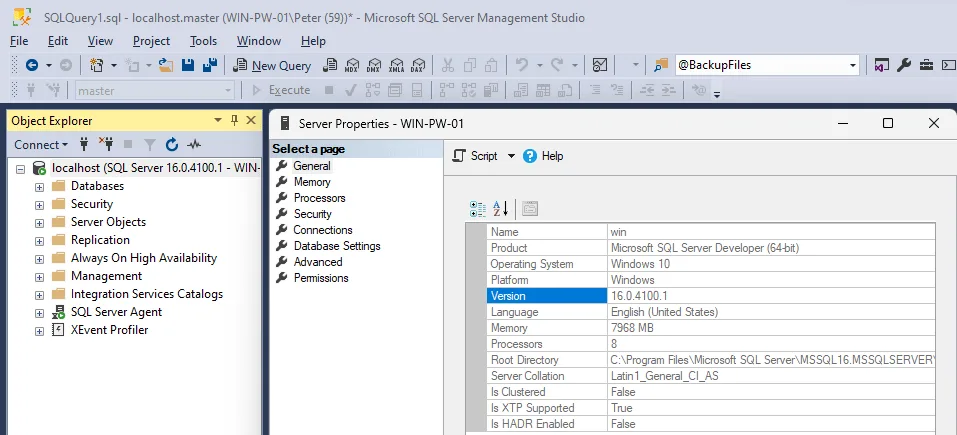Expand the Replication folder
The image size is (957, 435).
tap(40, 241)
